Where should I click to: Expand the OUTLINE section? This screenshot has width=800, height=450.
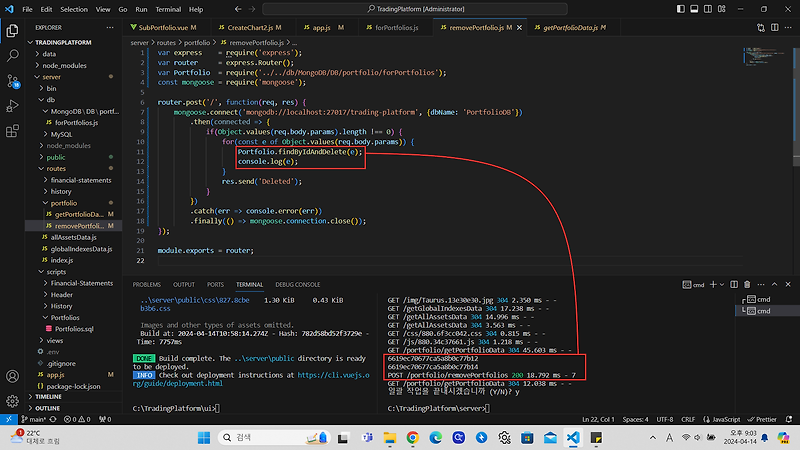[73, 408]
